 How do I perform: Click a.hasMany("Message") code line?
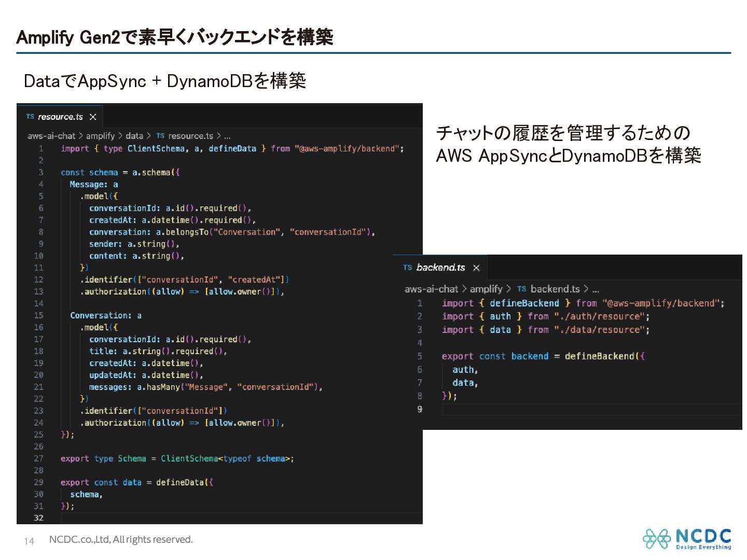tap(205, 387)
